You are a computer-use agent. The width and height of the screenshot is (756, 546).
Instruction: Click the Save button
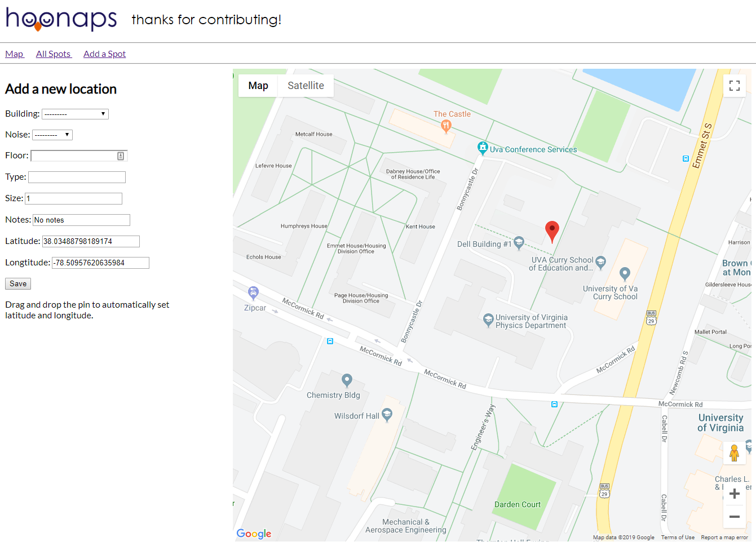18,283
